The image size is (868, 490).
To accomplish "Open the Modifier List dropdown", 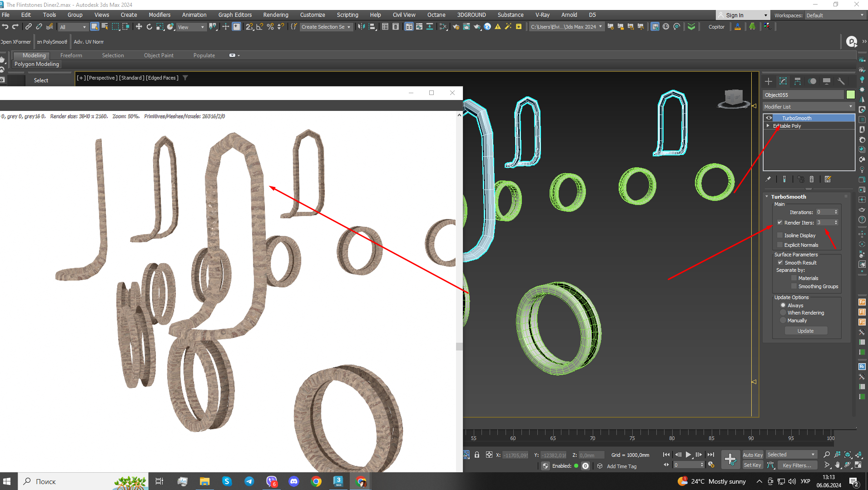I will tap(808, 107).
